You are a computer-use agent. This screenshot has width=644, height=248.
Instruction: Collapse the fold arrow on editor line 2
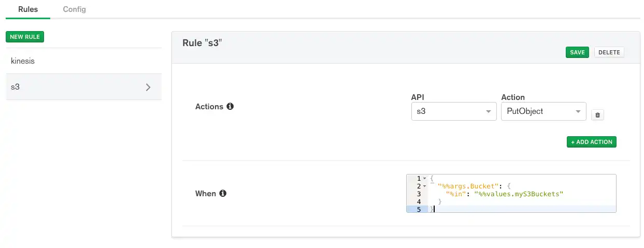(425, 186)
